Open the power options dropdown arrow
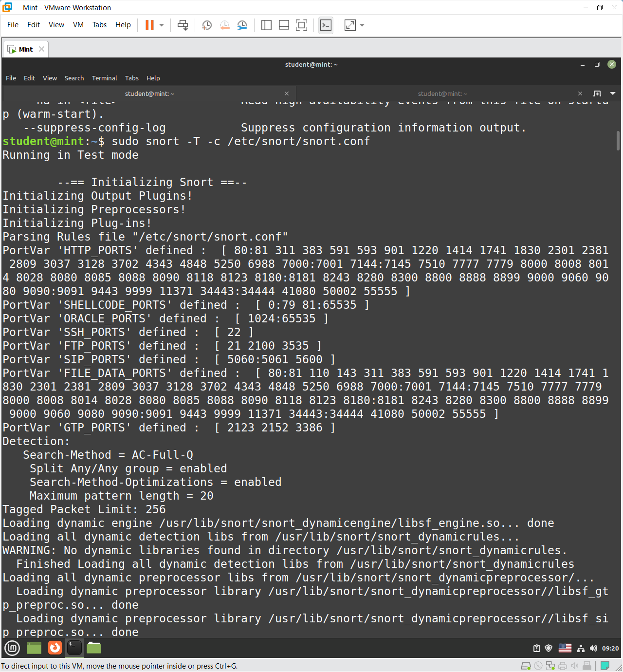This screenshot has width=623, height=672. point(162,25)
